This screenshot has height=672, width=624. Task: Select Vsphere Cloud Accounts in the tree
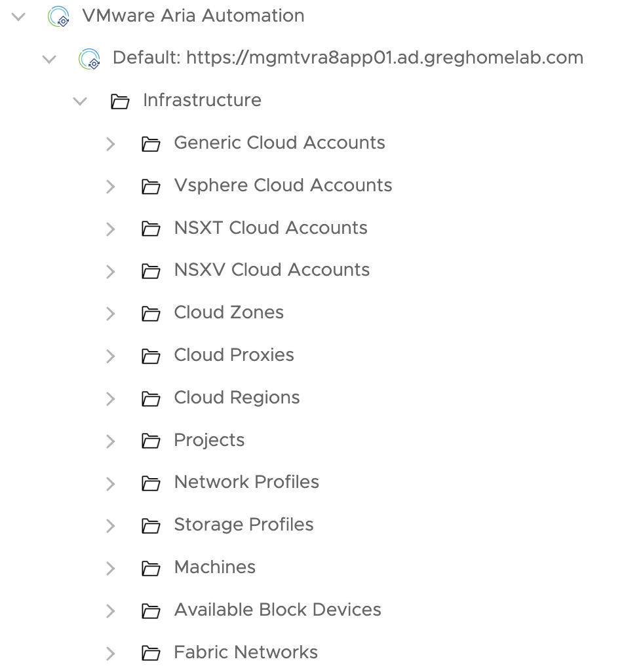(283, 185)
